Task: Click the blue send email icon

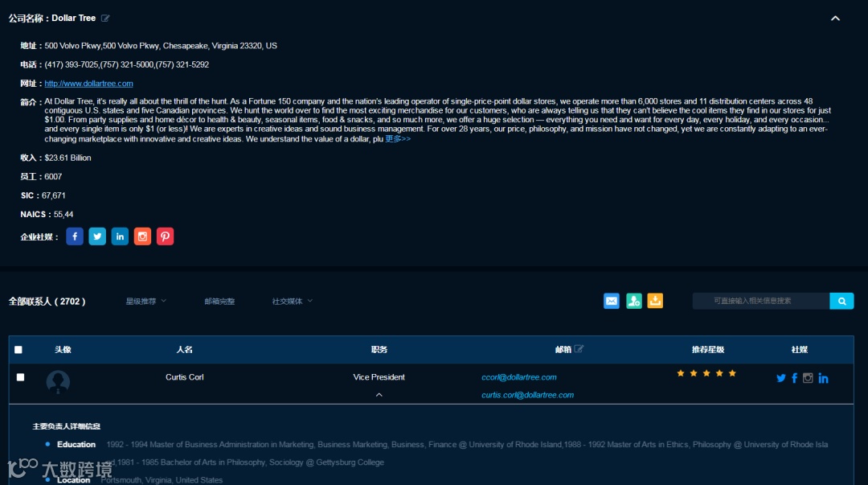Action: click(x=611, y=301)
